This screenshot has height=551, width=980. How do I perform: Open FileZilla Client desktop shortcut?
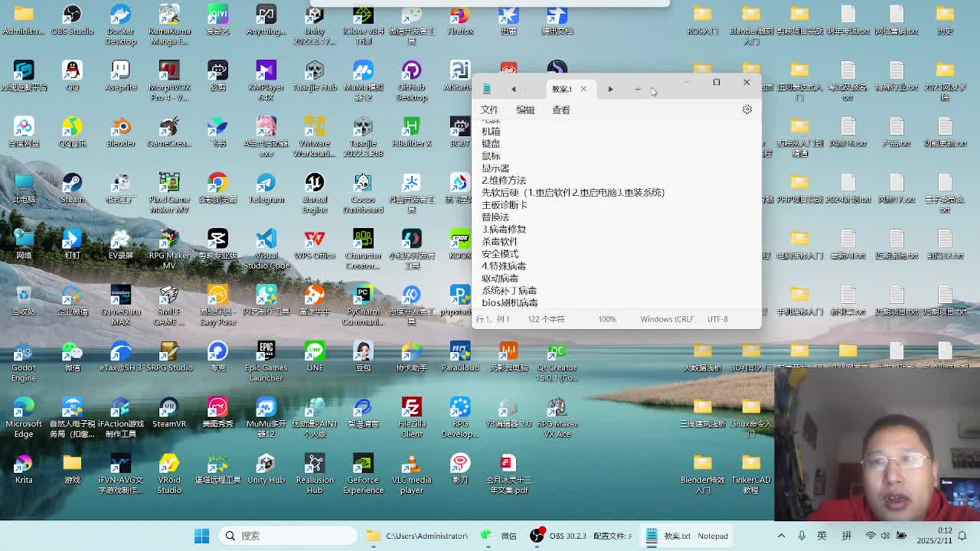coord(411,418)
